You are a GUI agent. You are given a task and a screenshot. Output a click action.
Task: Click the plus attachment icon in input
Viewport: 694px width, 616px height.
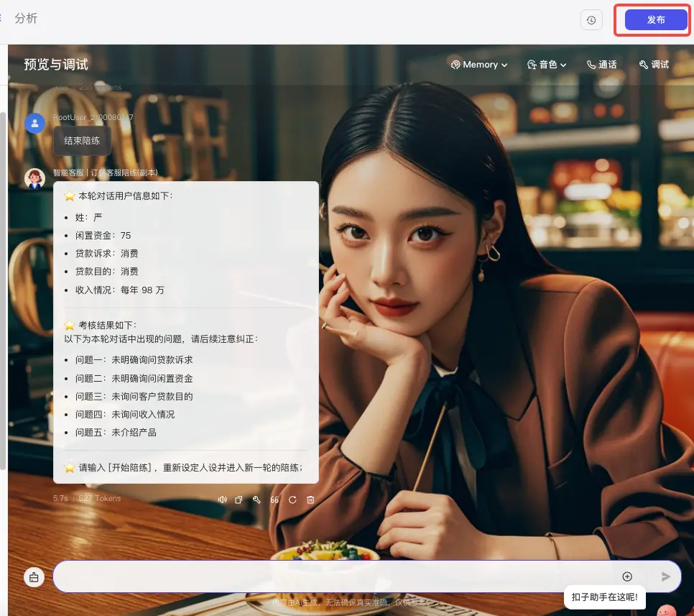(627, 576)
